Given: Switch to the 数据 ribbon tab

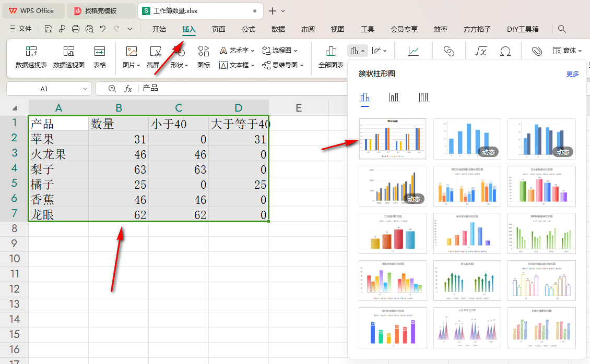Looking at the screenshot, I should 278,29.
